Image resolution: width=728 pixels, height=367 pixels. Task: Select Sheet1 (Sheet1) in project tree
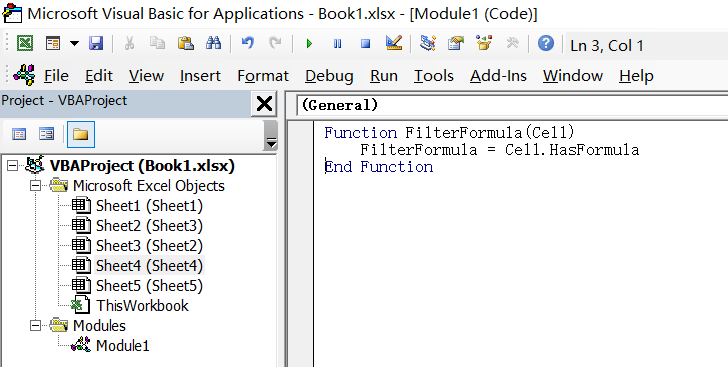coord(149,206)
